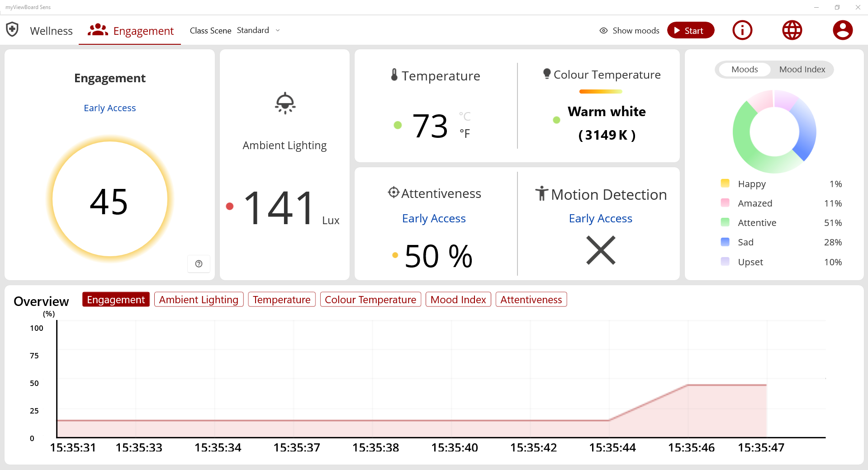Select the Moods toggle option
868x470 pixels.
tap(744, 69)
